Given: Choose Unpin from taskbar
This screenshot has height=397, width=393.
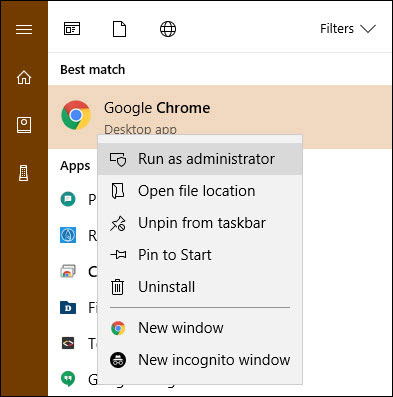Looking at the screenshot, I should [200, 223].
